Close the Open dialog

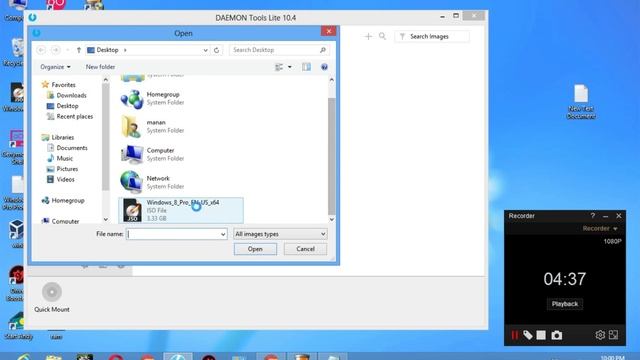tap(329, 31)
